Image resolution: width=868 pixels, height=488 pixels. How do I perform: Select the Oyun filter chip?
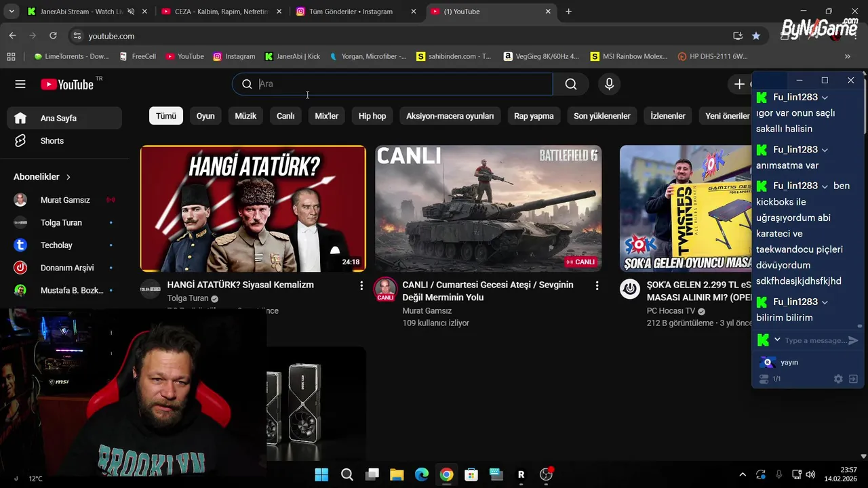(x=205, y=116)
